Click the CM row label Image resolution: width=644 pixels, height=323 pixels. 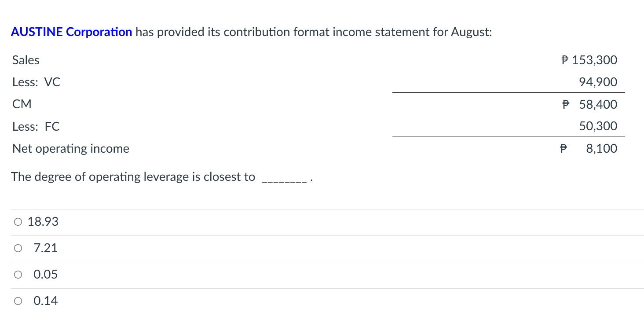click(x=22, y=104)
